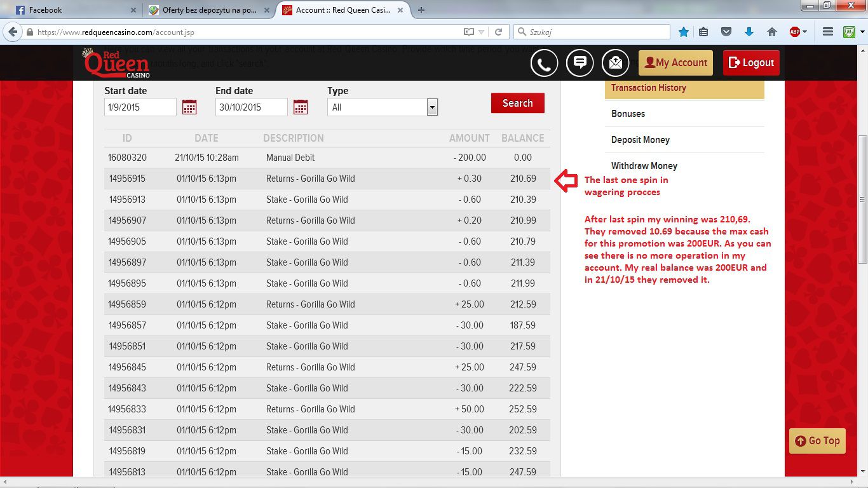Viewport: 868px width, 488px height.
Task: Click the Start date field 1/9/2015
Action: coord(140,107)
